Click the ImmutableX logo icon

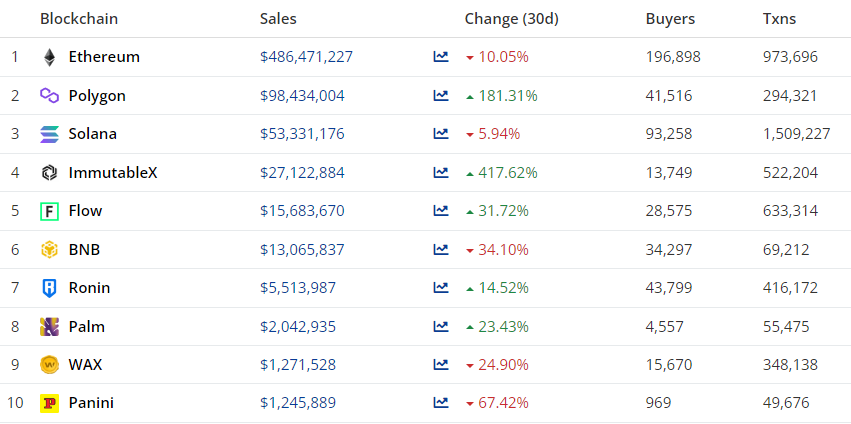(49, 173)
